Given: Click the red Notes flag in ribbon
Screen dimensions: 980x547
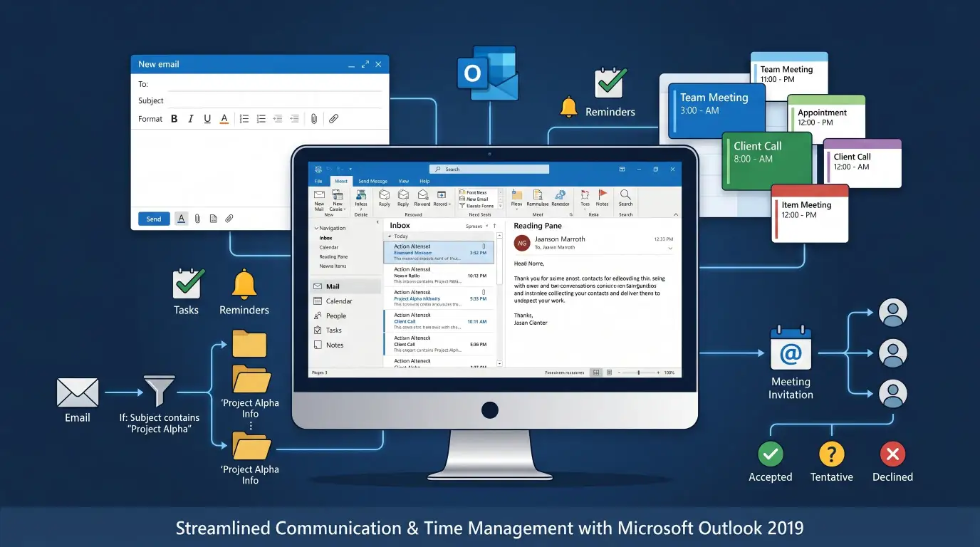Looking at the screenshot, I should [x=603, y=194].
